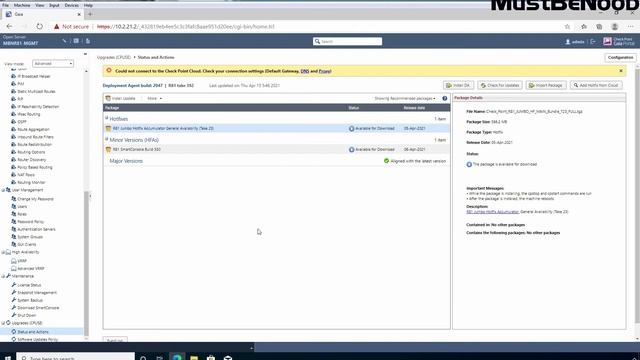Viewport: 640px width, 360px height.
Task: Open Snapshot Management tree item
Action: tap(37, 293)
